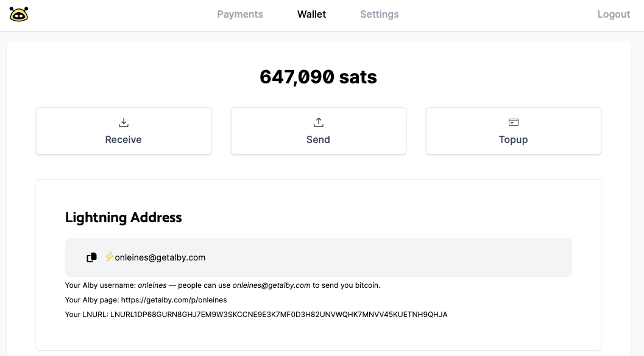
Task: Click the italic onleines@getalby.com in description
Action: click(271, 285)
